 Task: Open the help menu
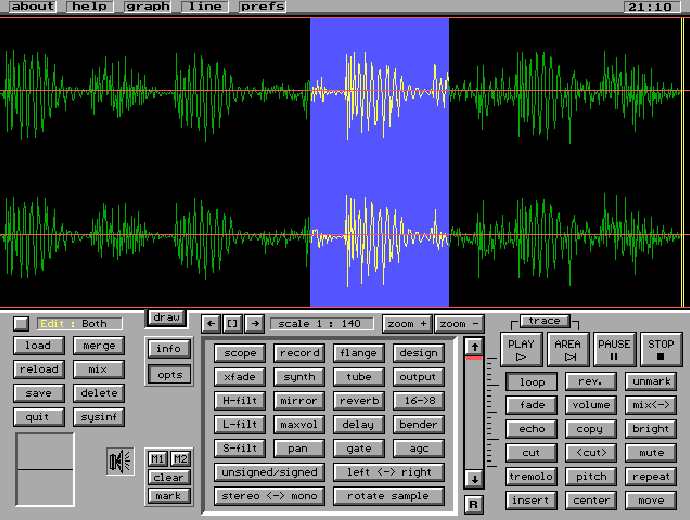click(x=90, y=7)
